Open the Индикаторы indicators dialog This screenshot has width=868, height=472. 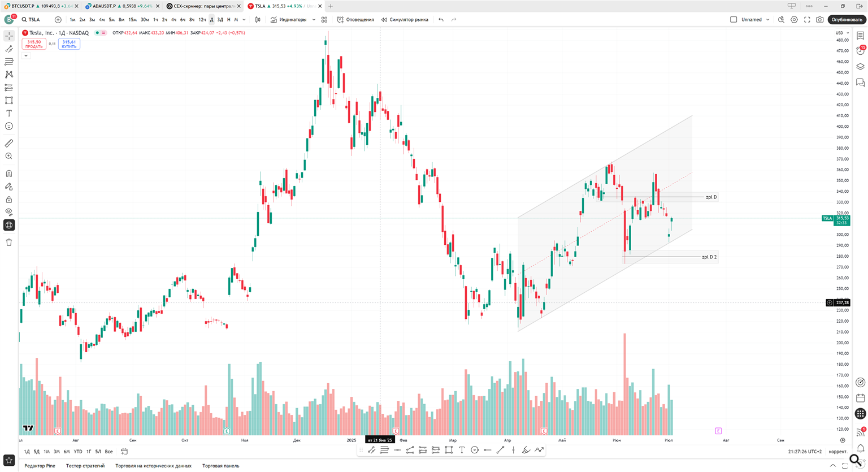pos(288,20)
